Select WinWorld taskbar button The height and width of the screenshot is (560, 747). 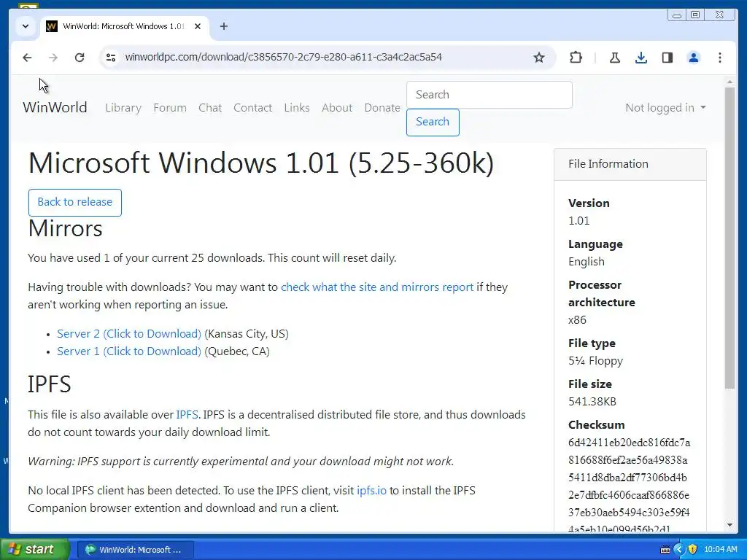135,550
